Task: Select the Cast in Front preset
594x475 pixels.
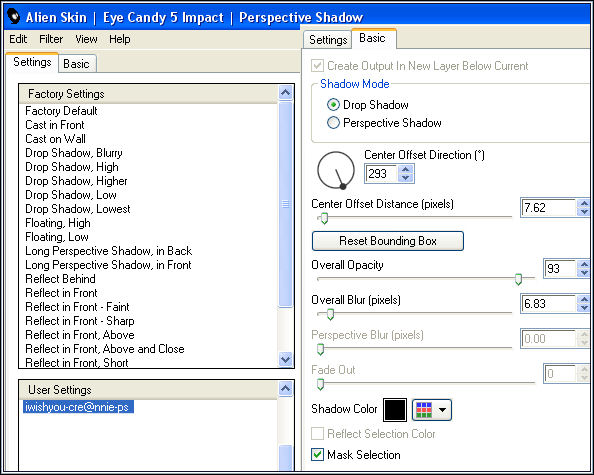Action: 55,125
